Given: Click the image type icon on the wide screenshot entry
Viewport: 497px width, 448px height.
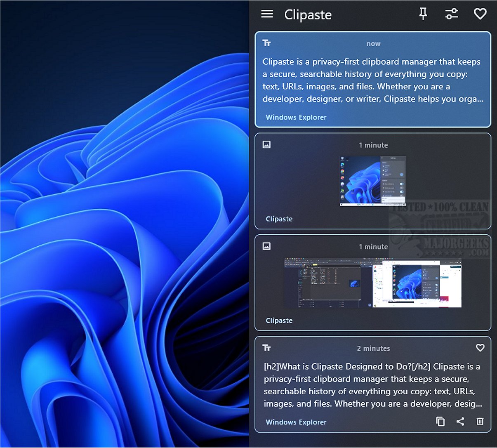Looking at the screenshot, I should (x=267, y=246).
